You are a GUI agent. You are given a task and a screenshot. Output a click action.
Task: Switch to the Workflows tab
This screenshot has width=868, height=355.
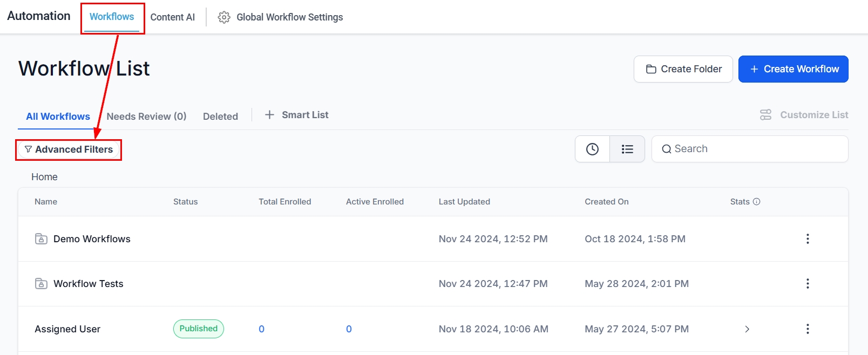[112, 17]
